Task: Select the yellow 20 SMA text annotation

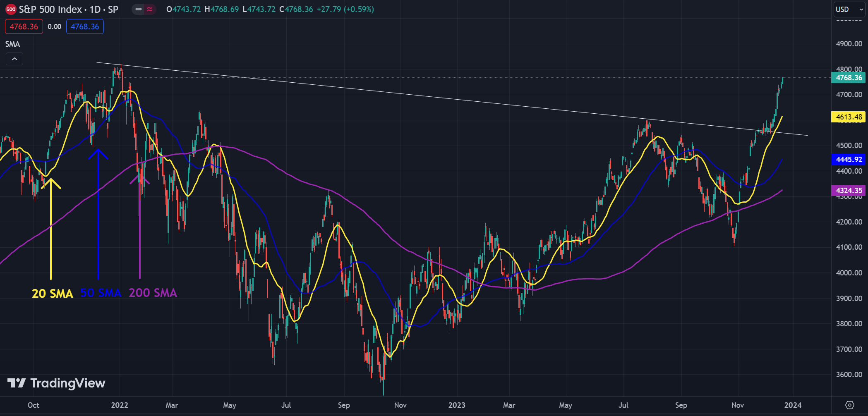Action: (x=53, y=293)
